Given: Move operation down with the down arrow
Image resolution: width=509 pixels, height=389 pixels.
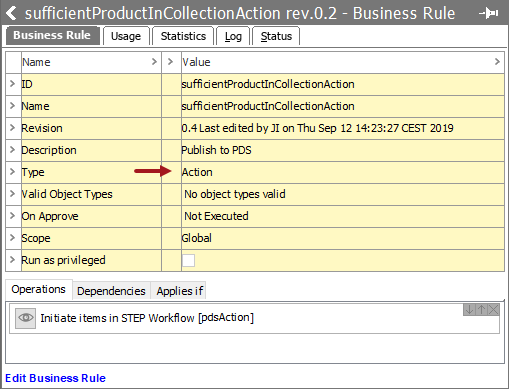Looking at the screenshot, I should (469, 310).
